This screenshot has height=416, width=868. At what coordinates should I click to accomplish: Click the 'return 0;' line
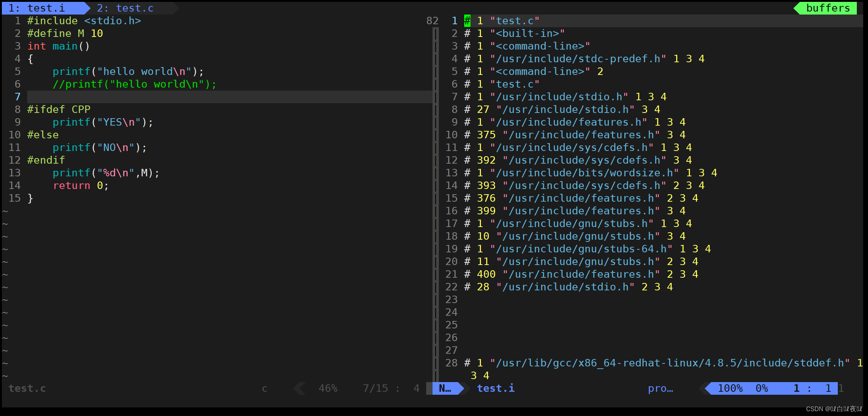tap(81, 185)
